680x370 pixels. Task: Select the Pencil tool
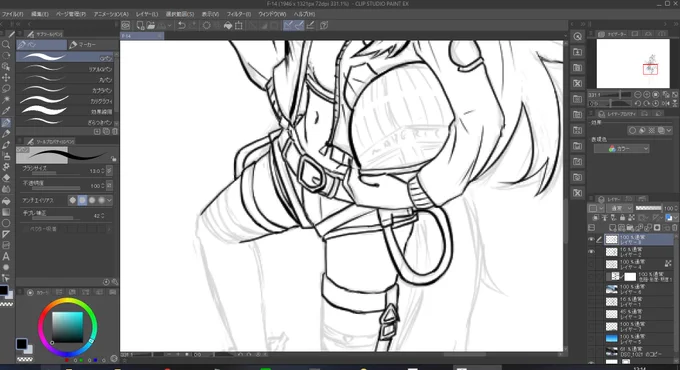[x=6, y=134]
